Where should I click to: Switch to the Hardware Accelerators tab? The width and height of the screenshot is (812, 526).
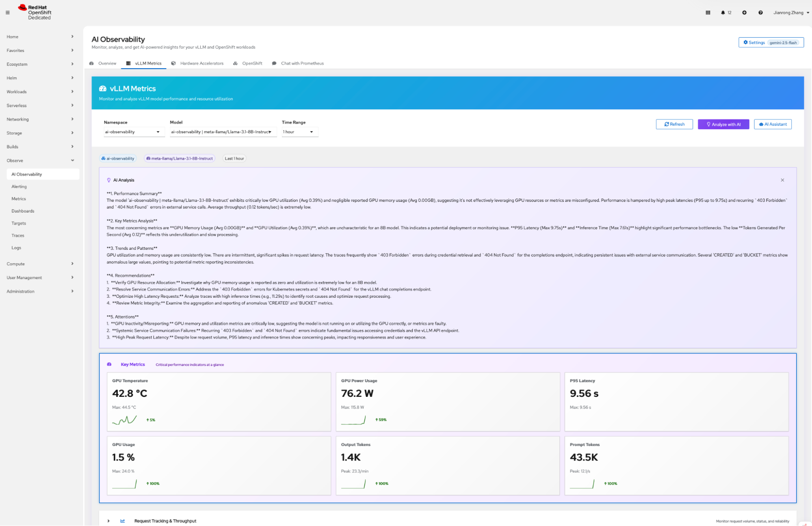[201, 63]
